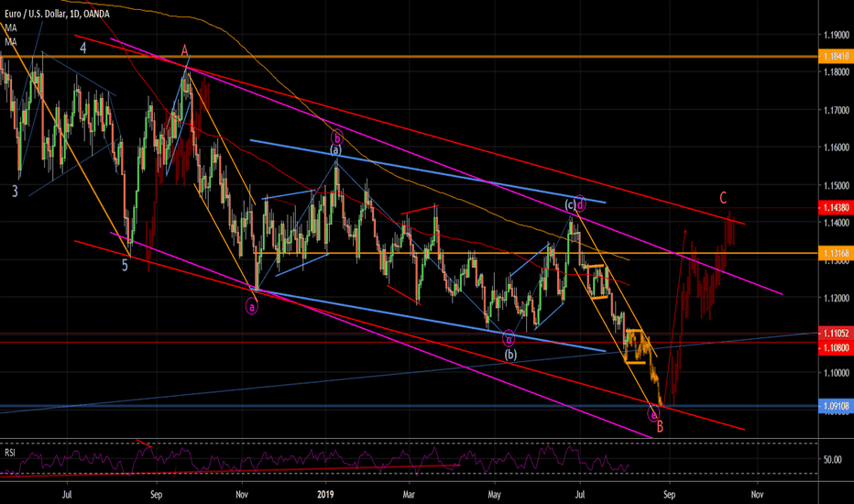Select the 1.18410 orange price label
The height and width of the screenshot is (504, 854).
[836, 56]
